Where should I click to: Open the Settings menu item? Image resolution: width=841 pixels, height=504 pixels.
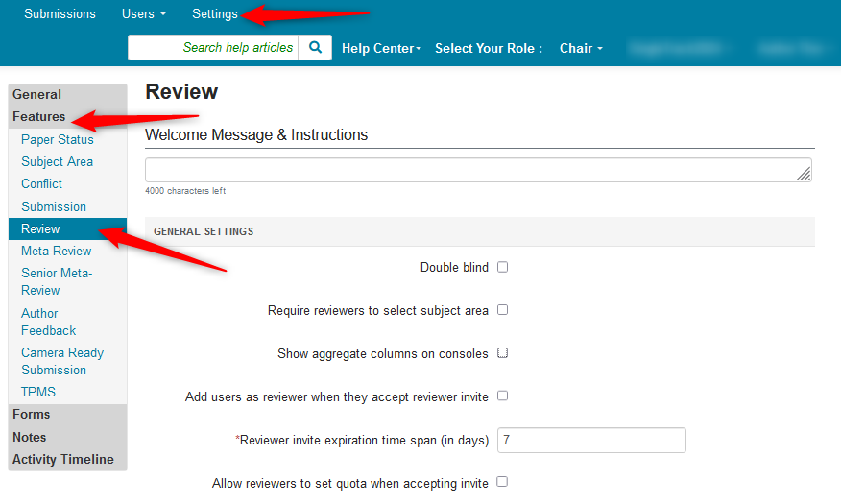tap(215, 14)
